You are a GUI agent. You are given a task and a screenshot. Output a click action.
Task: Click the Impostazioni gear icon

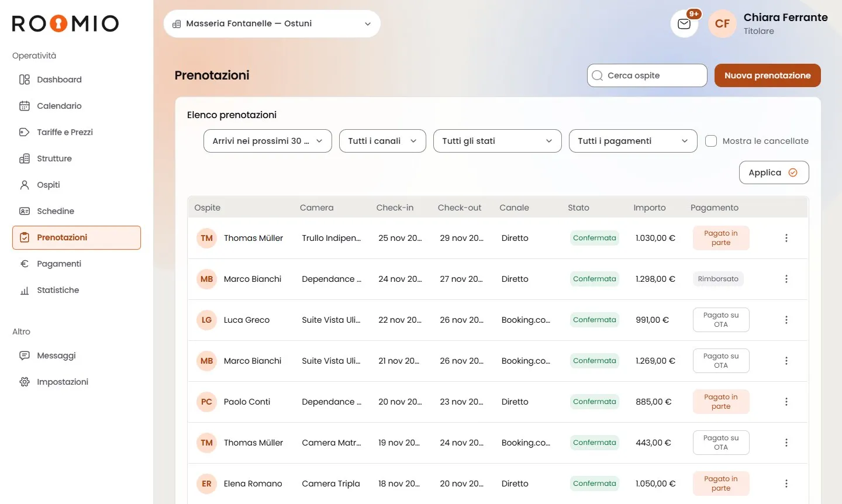[25, 382]
